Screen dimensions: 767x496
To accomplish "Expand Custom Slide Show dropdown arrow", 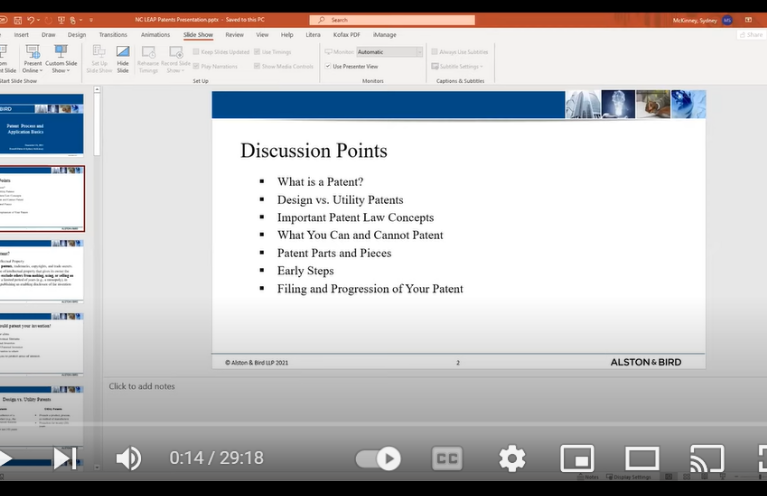I will coord(68,70).
